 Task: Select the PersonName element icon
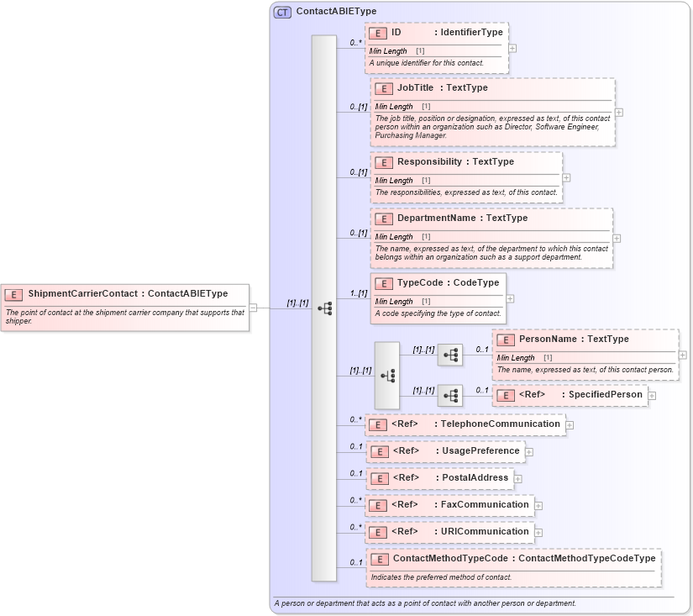(504, 339)
